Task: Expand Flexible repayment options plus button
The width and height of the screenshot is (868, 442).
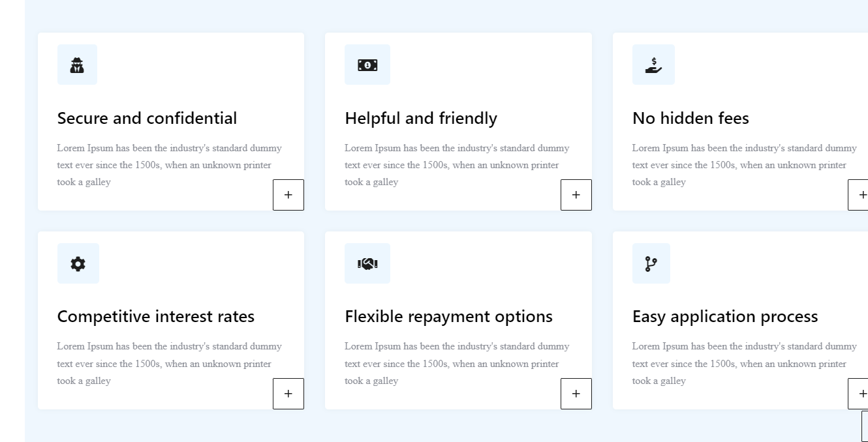Action: click(576, 394)
